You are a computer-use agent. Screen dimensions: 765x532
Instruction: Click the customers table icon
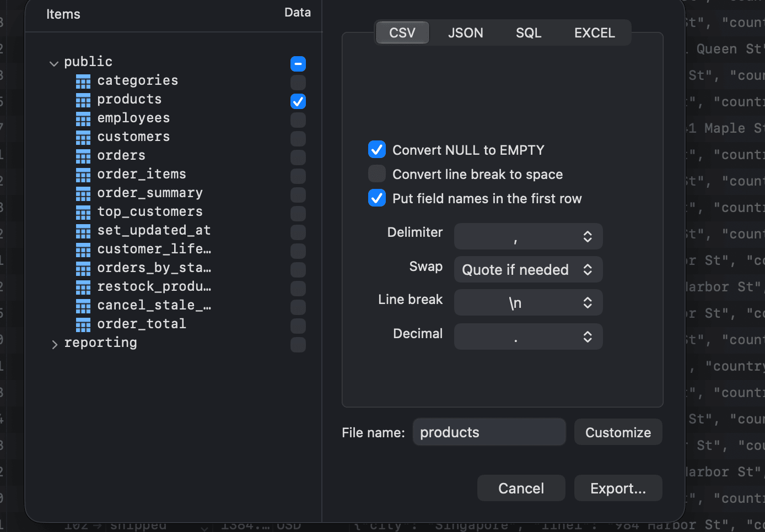[83, 138]
